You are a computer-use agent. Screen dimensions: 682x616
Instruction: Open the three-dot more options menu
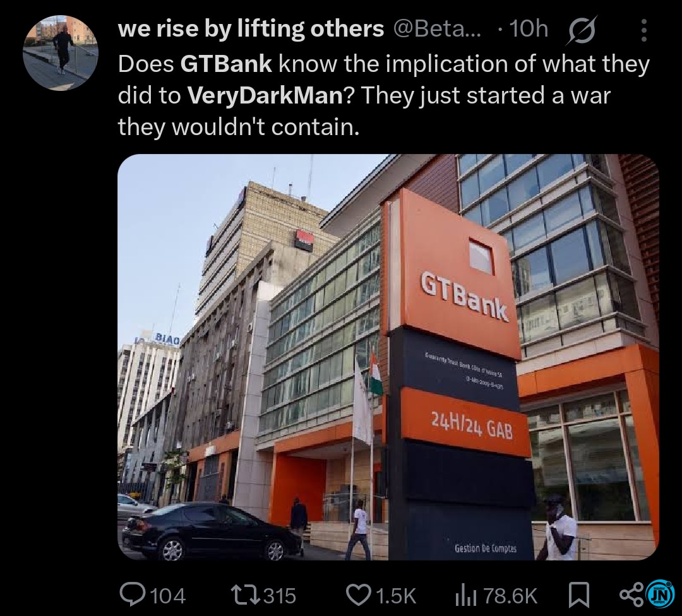644,30
